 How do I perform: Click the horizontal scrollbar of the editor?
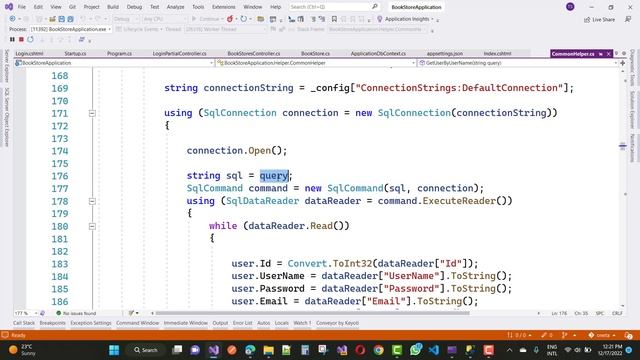313,313
